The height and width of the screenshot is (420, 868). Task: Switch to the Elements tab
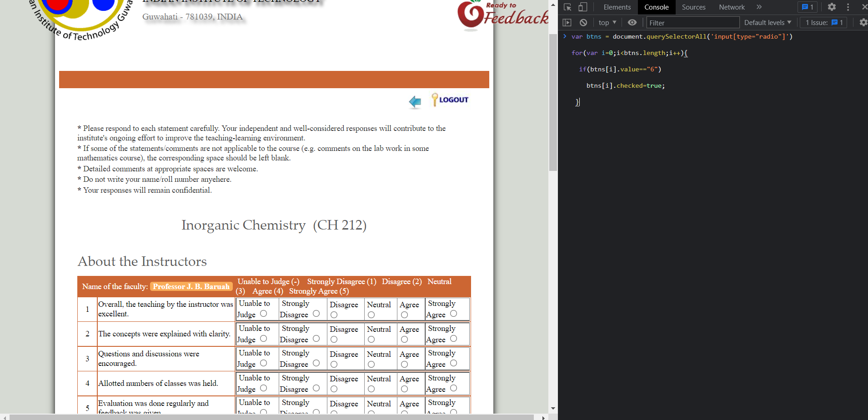pos(617,7)
